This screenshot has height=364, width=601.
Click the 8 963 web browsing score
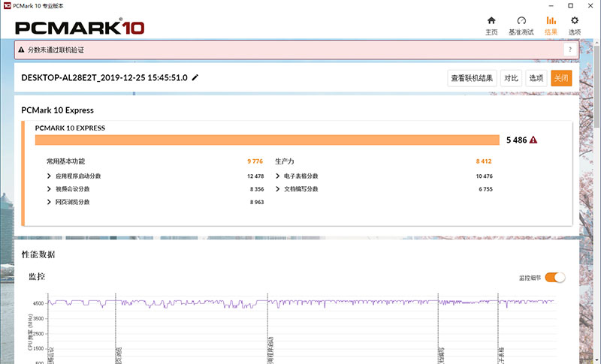coord(257,202)
